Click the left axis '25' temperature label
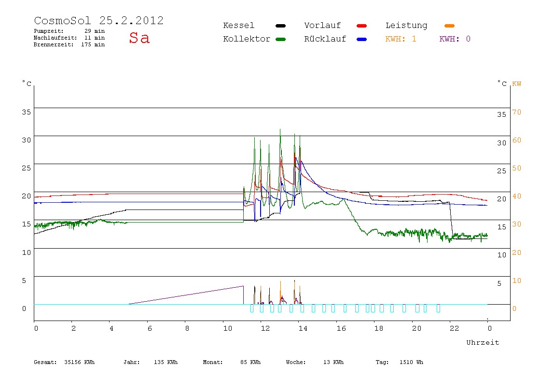Viewport: 554px width, 392px height. coord(26,168)
